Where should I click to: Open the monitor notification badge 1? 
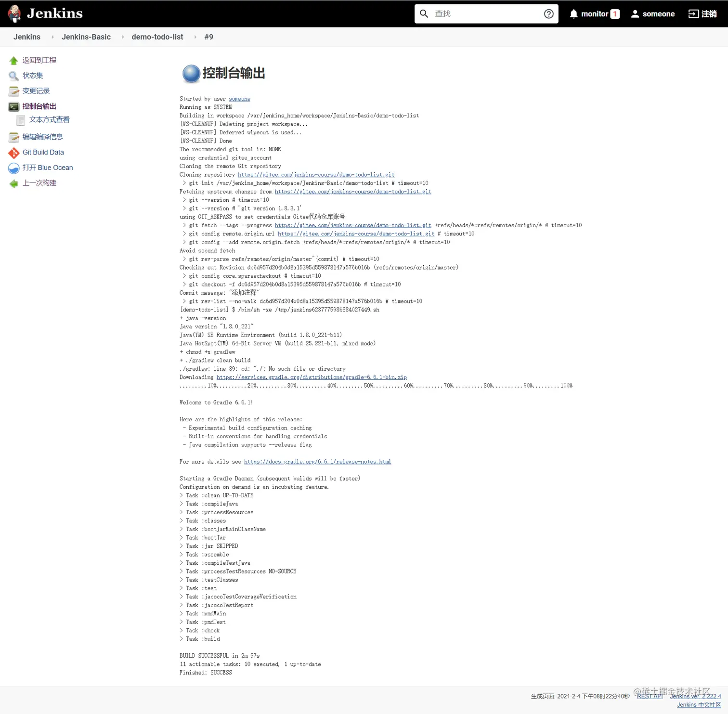click(615, 14)
